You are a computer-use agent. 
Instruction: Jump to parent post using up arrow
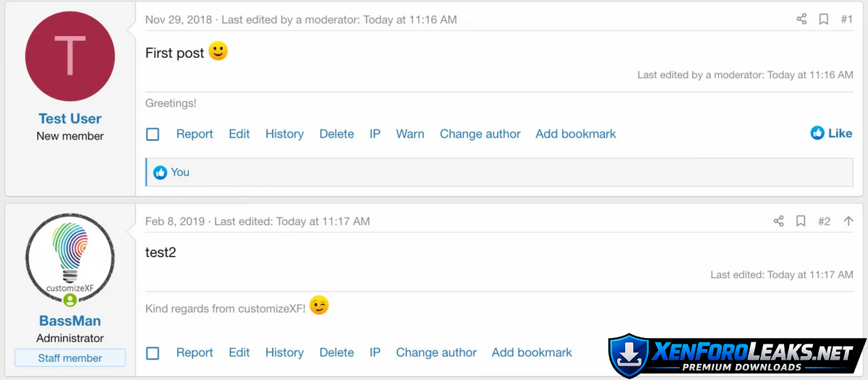tap(848, 221)
